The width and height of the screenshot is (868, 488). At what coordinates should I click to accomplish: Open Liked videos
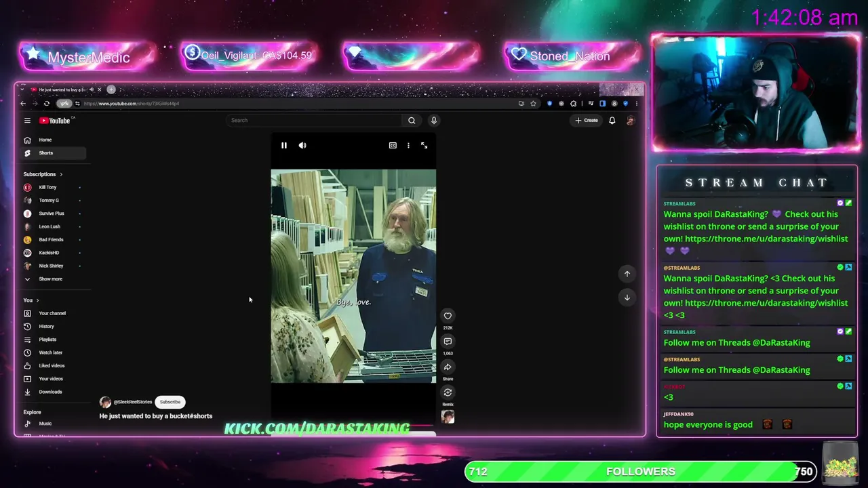pyautogui.click(x=53, y=366)
